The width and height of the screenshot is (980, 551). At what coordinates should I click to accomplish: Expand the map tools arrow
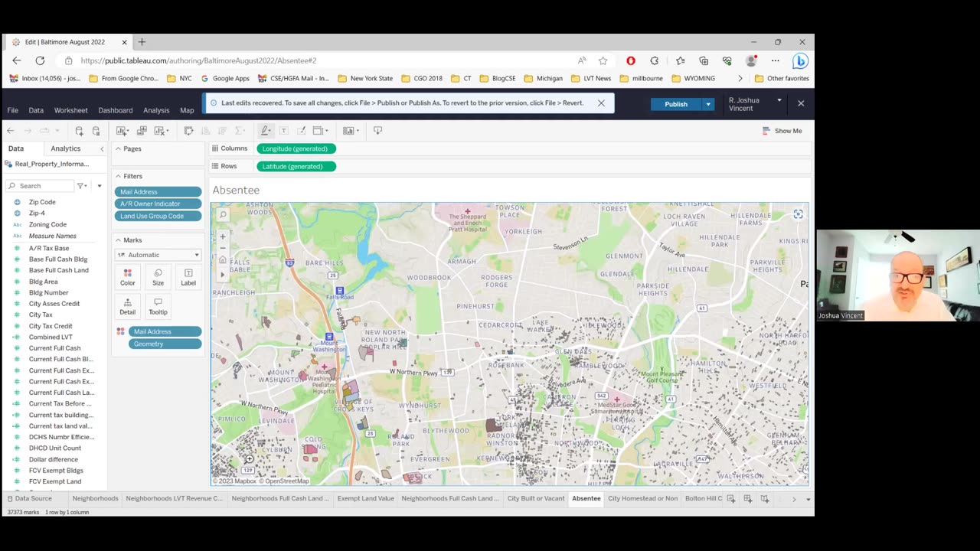(223, 274)
